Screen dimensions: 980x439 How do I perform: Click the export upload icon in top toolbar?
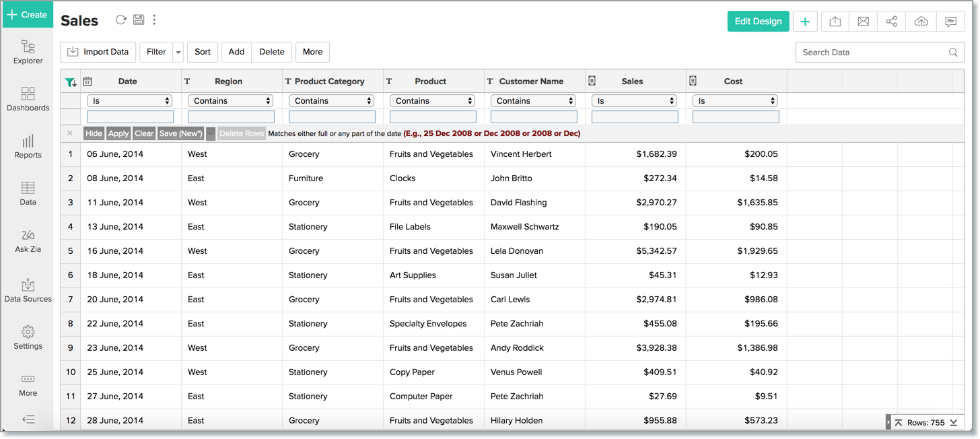[835, 22]
